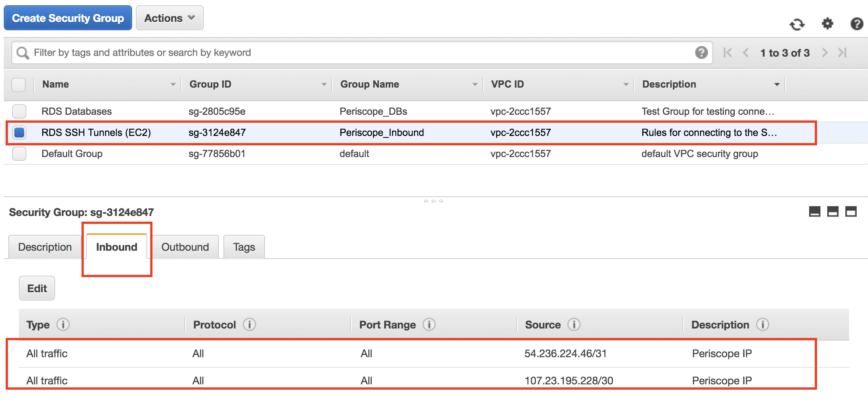The width and height of the screenshot is (868, 404).
Task: Open the VPC ID column dropdown arrow
Action: pos(626,85)
